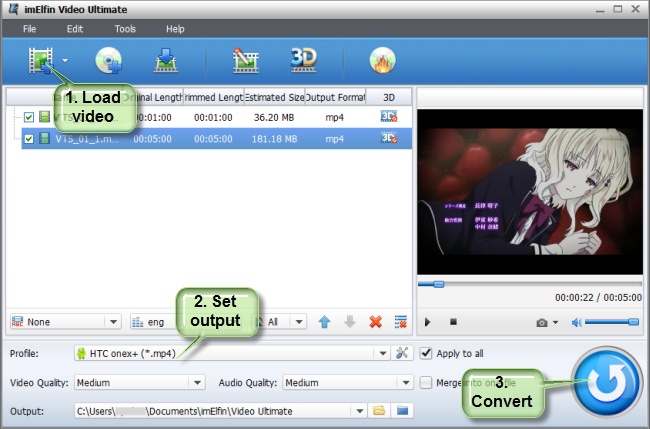Uncheck the VTS_01_1 row checkbox
Image resolution: width=650 pixels, height=429 pixels.
click(29, 138)
